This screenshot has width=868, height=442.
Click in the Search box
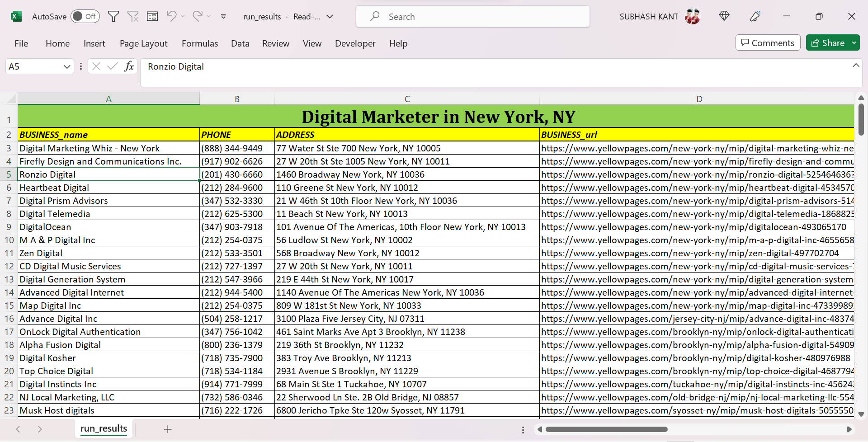pos(472,17)
